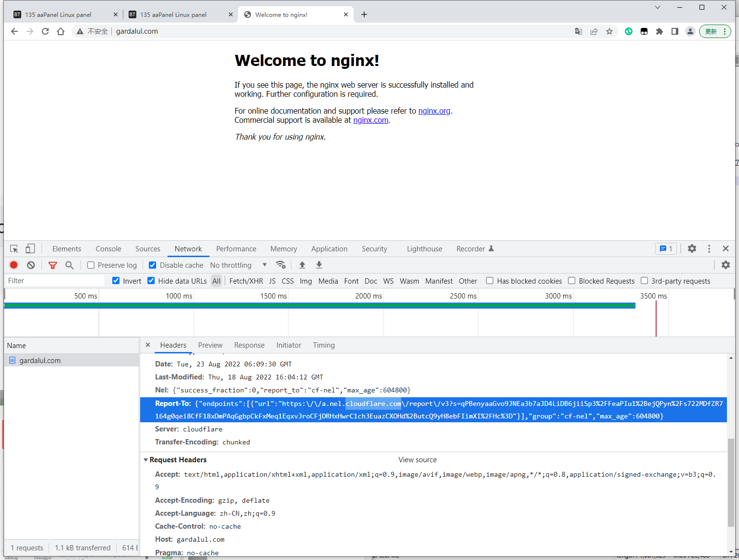Image resolution: width=739 pixels, height=560 pixels.
Task: Click the Filter input field
Action: [x=54, y=281]
